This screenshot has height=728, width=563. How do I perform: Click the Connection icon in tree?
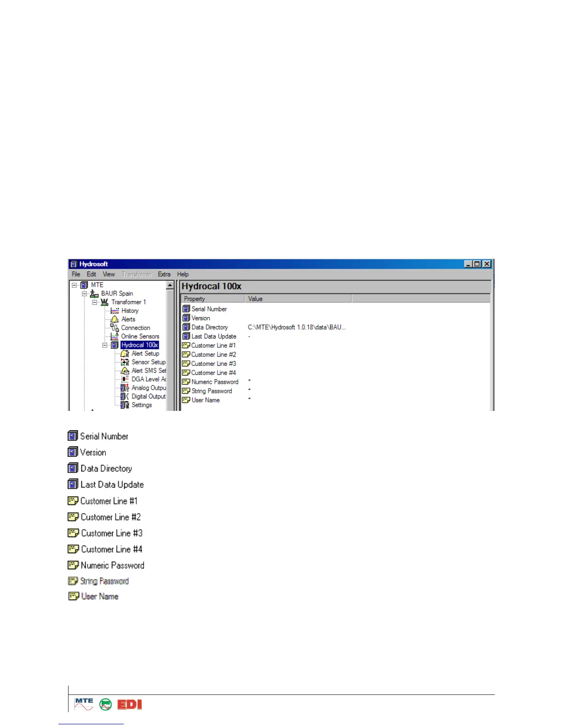click(115, 328)
